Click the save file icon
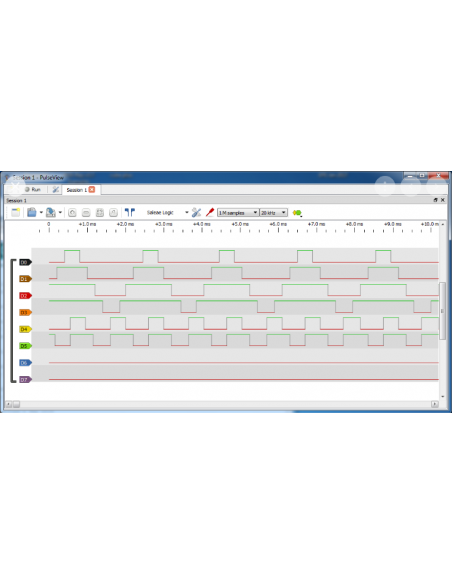The height and width of the screenshot is (584, 452). [x=51, y=212]
